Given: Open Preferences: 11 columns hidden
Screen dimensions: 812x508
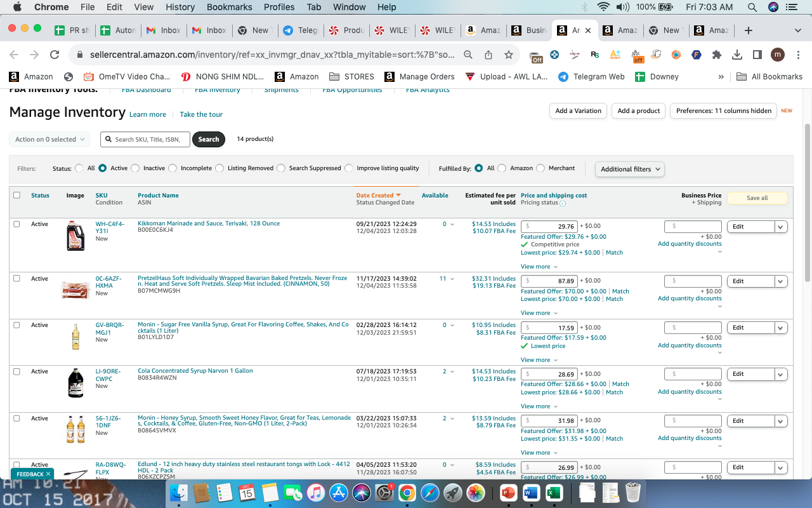Looking at the screenshot, I should (723, 110).
